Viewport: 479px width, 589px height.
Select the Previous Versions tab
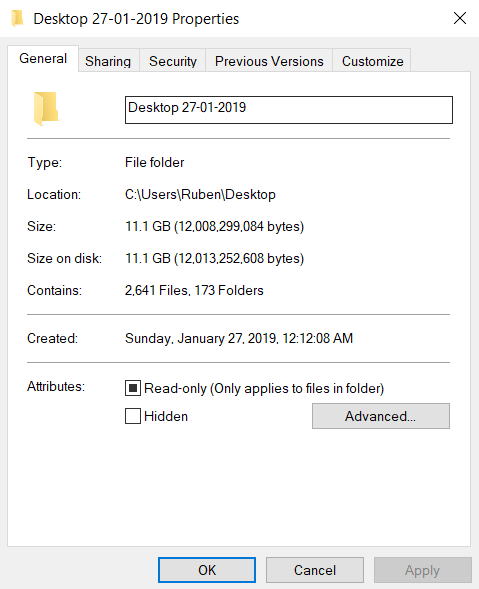(x=269, y=61)
